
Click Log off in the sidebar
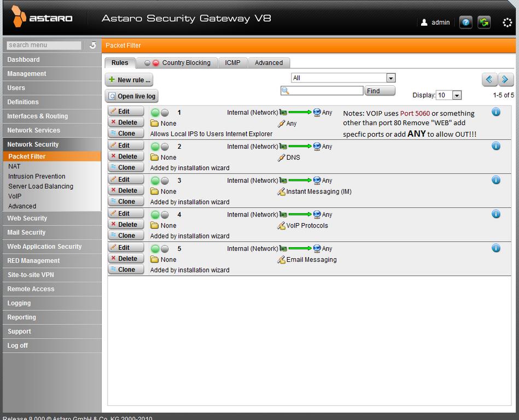point(52,346)
